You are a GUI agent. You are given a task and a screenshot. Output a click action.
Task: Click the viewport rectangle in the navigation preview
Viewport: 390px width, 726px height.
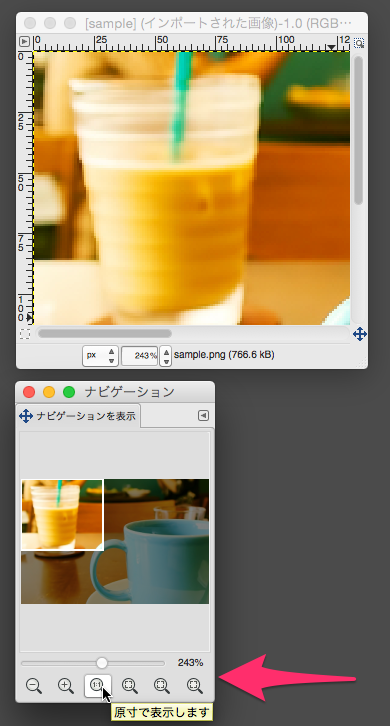click(62, 515)
